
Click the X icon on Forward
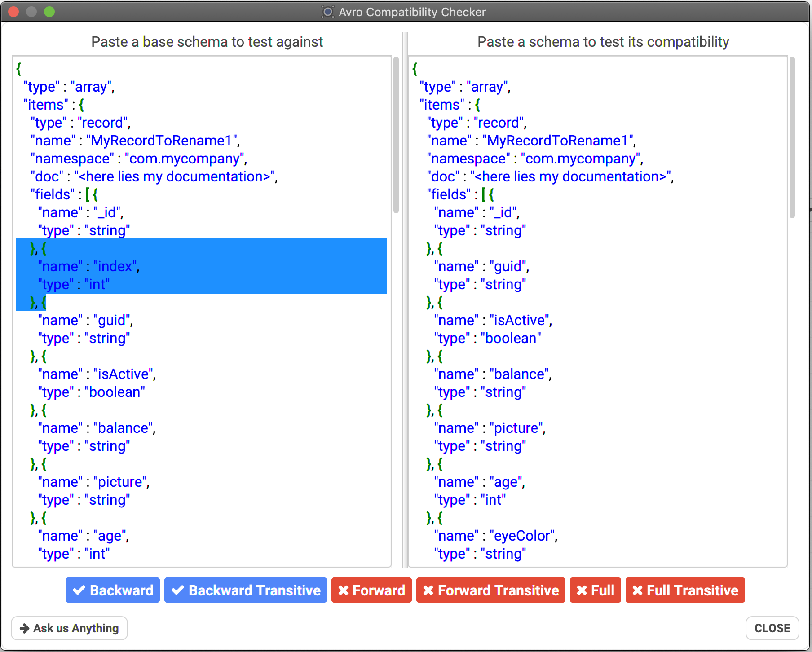pos(344,590)
